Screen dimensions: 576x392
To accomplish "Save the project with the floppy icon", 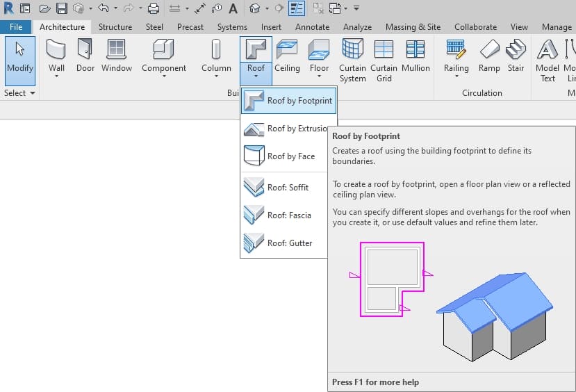I will [62, 8].
